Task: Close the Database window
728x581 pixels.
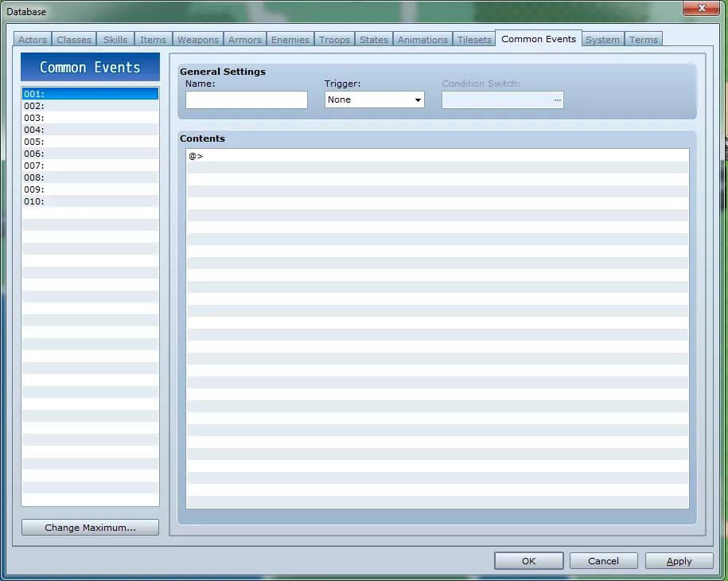Action: tap(702, 8)
